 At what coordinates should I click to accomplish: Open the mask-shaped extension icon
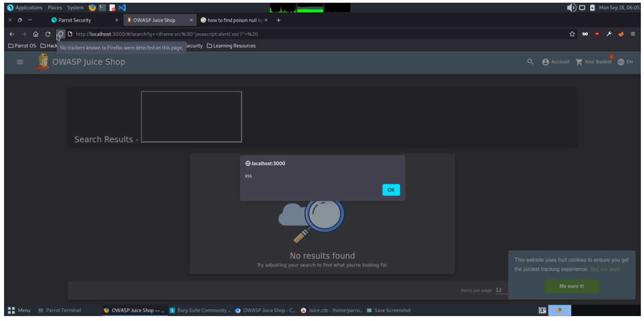click(585, 34)
